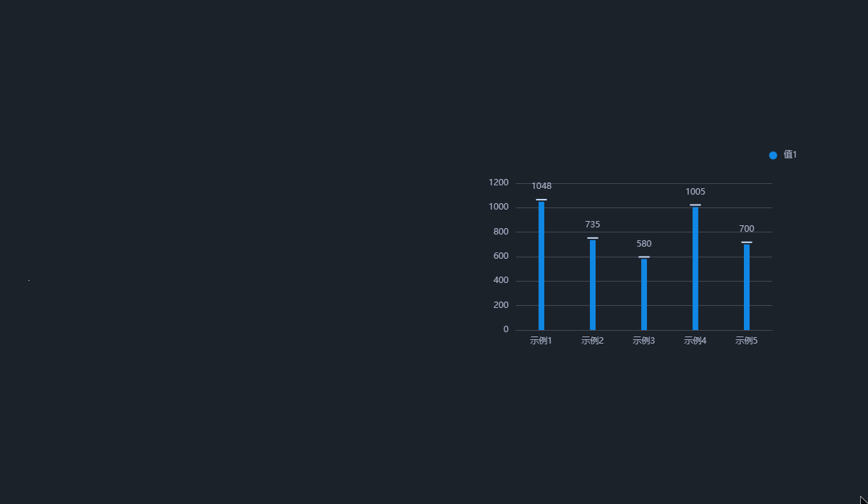The height and width of the screenshot is (504, 868).
Task: Click the 示例3 axis label
Action: click(644, 341)
